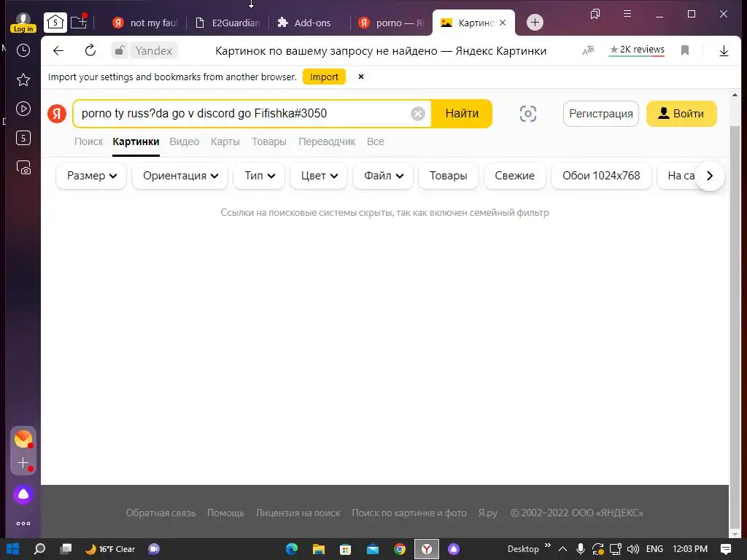Open Windows Start menu
This screenshot has width=747, height=560.
13,549
